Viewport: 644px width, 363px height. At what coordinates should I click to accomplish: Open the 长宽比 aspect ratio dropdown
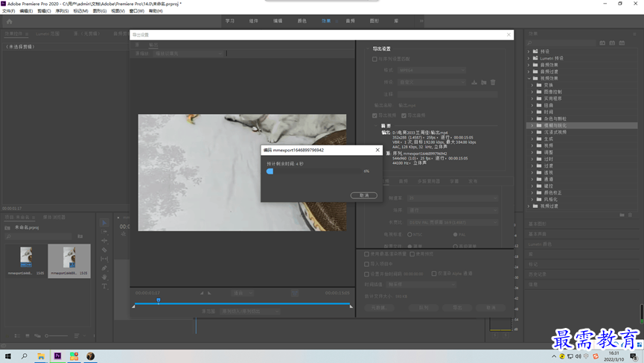tap(453, 222)
